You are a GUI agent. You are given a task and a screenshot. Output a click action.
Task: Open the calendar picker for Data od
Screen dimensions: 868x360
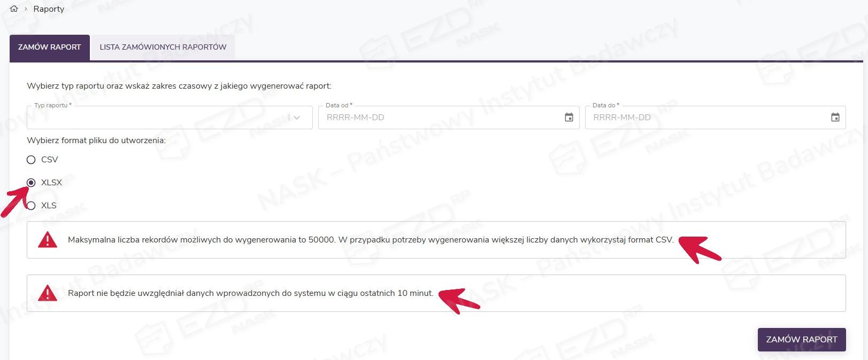point(569,118)
